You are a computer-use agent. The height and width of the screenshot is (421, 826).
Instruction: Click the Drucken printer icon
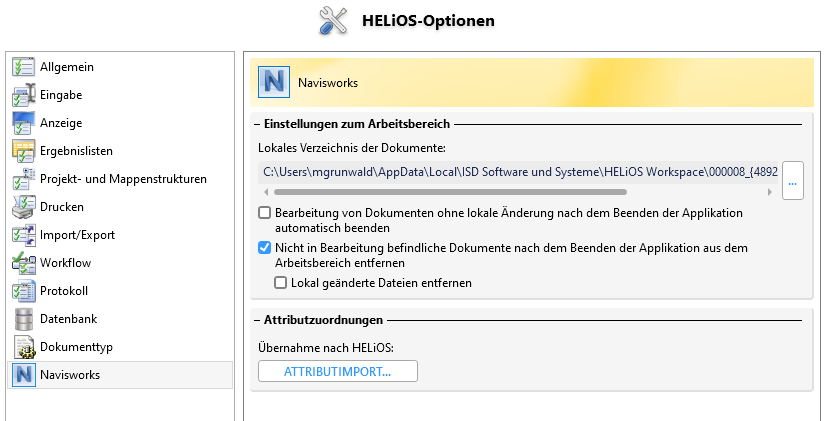coord(23,207)
